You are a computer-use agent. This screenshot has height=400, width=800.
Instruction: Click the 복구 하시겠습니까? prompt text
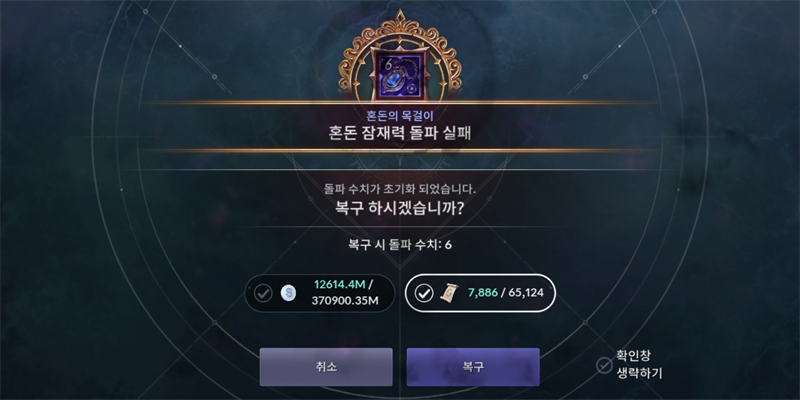click(399, 208)
